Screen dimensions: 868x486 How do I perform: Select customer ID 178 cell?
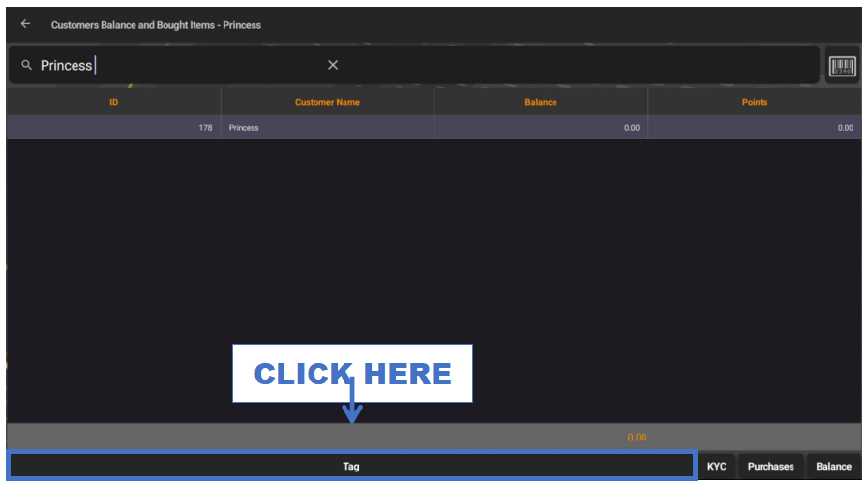tap(113, 128)
